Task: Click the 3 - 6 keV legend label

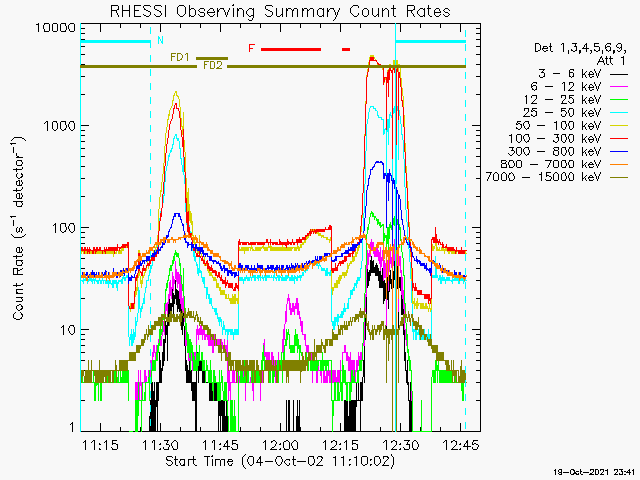Action: (569, 74)
